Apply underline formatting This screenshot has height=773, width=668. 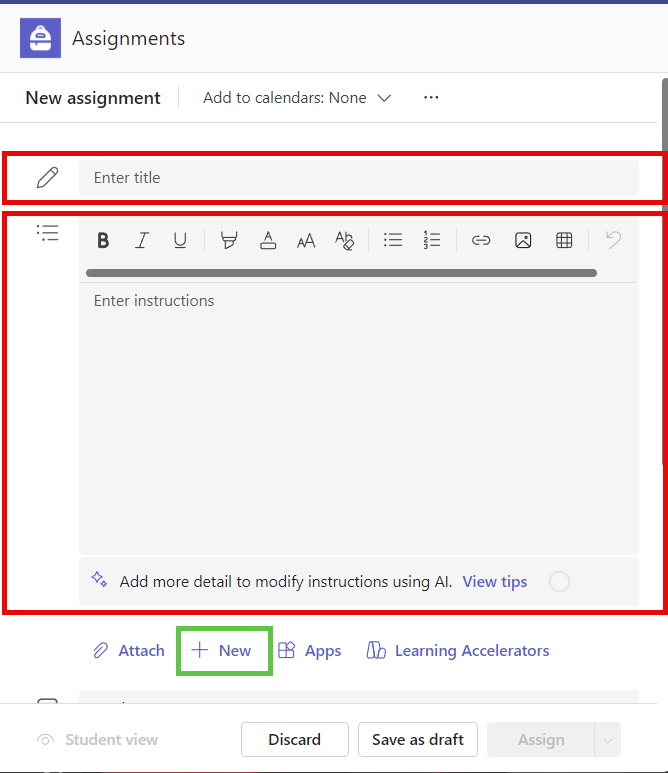(180, 240)
